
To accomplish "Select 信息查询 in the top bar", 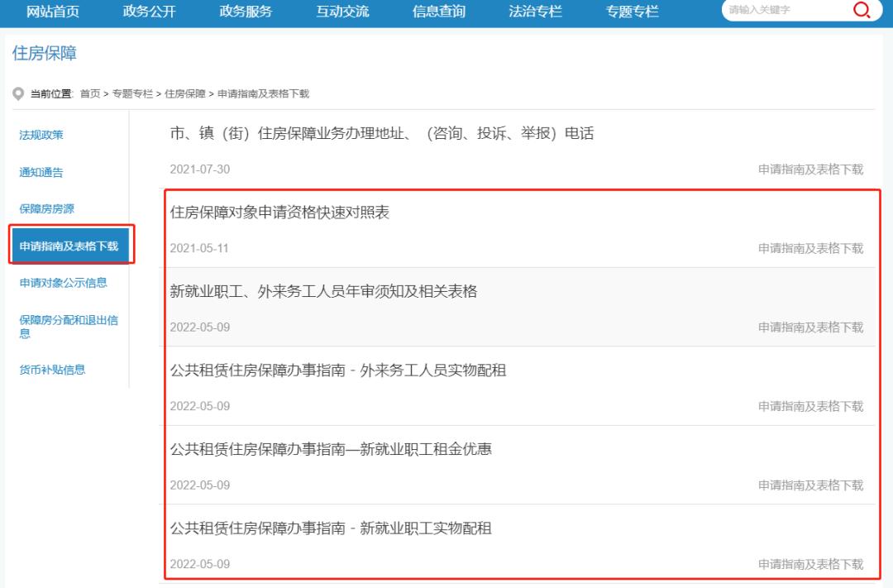I will pyautogui.click(x=439, y=11).
